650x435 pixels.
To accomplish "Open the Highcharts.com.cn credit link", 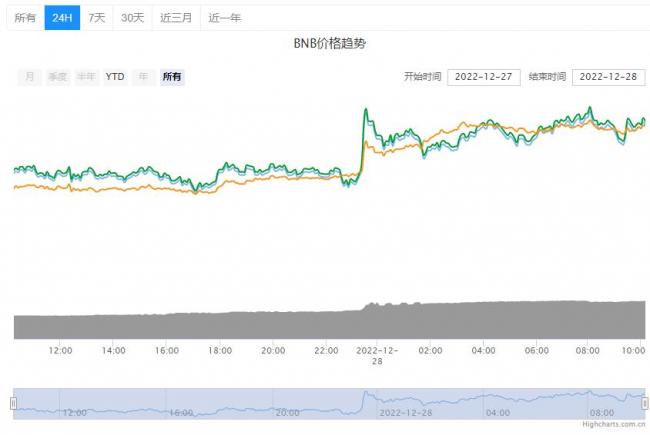I will [x=613, y=425].
